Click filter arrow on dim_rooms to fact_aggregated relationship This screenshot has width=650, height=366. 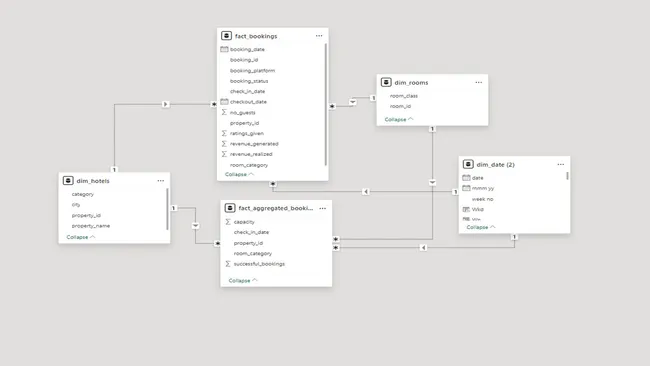pyautogui.click(x=432, y=182)
